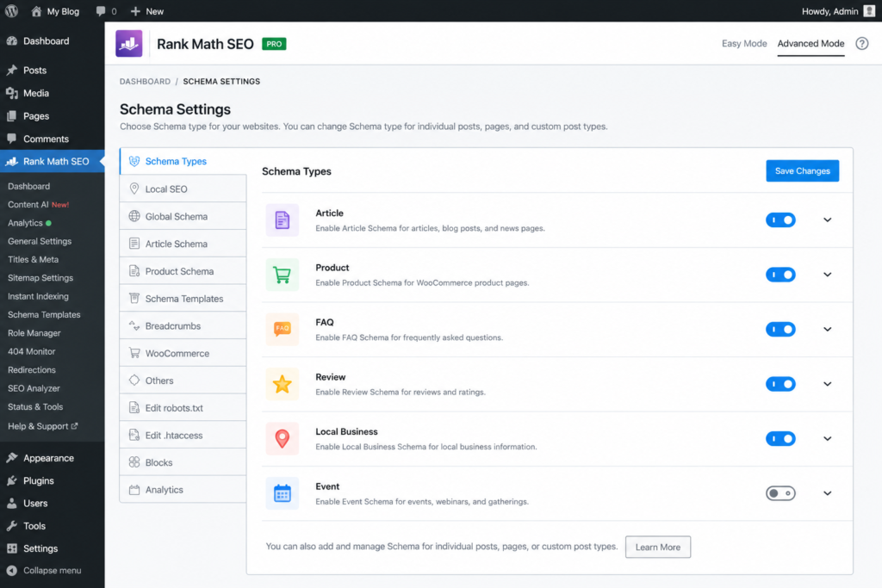882x588 pixels.
Task: Switch to Easy Mode tab
Action: (744, 43)
